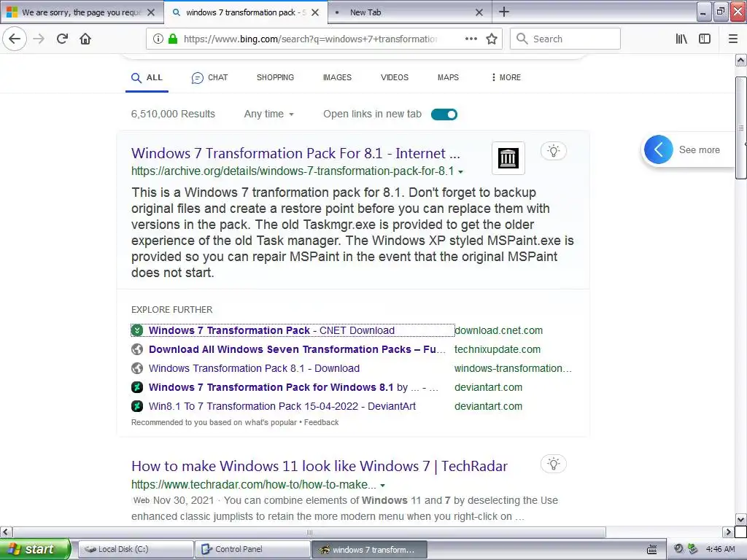747x560 pixels.
Task: Click the 6,510,000 Results count text
Action: [x=173, y=114]
